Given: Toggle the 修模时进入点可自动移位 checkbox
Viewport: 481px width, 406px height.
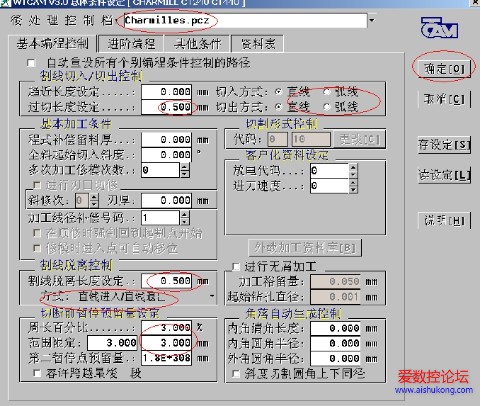Looking at the screenshot, I should click(37, 248).
